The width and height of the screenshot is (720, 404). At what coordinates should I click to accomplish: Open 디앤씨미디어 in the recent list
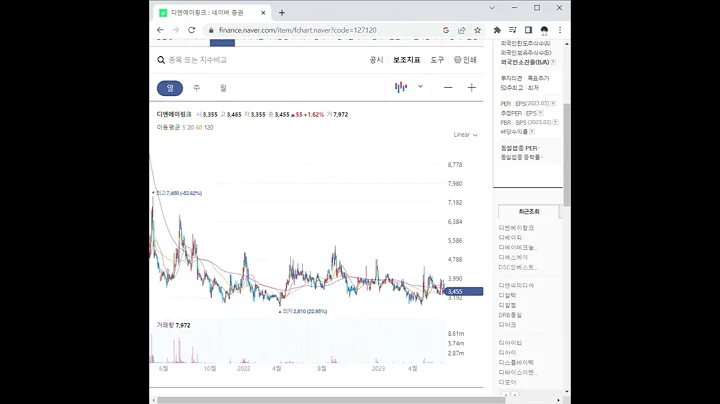(516, 286)
